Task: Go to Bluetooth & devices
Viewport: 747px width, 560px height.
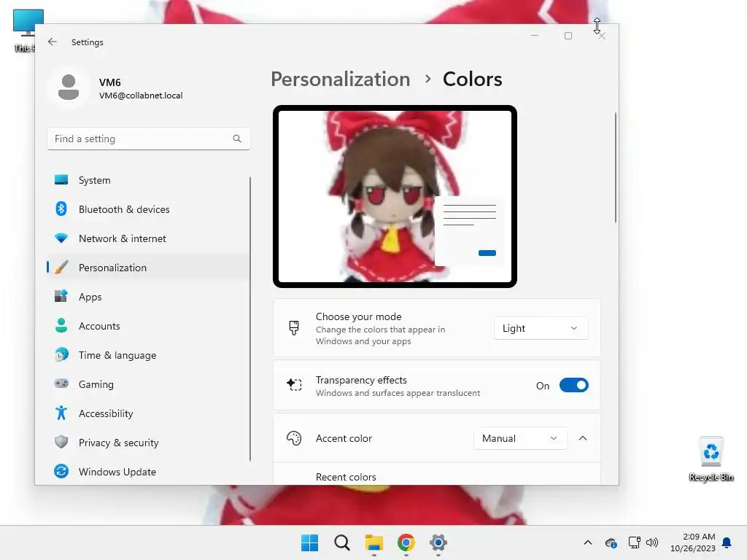Action: (x=148, y=209)
